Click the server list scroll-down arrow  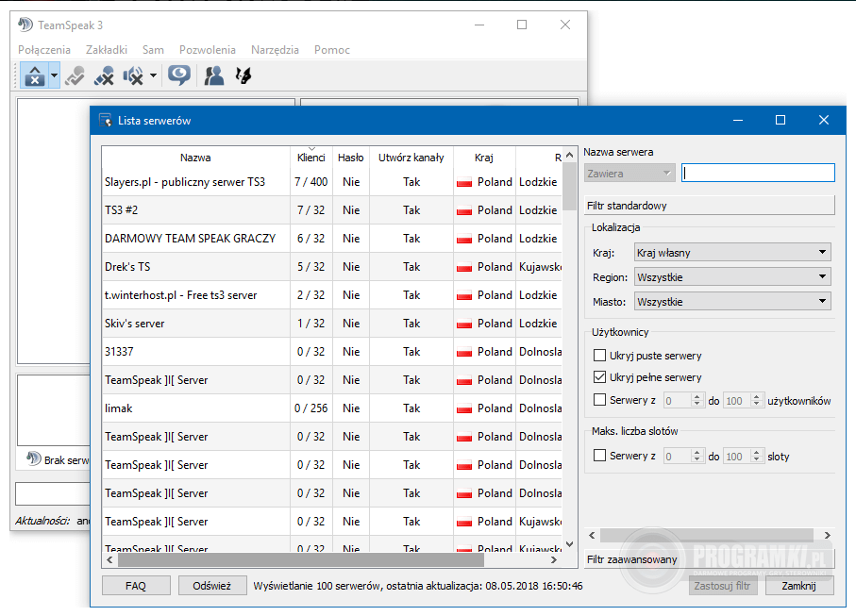pyautogui.click(x=569, y=544)
